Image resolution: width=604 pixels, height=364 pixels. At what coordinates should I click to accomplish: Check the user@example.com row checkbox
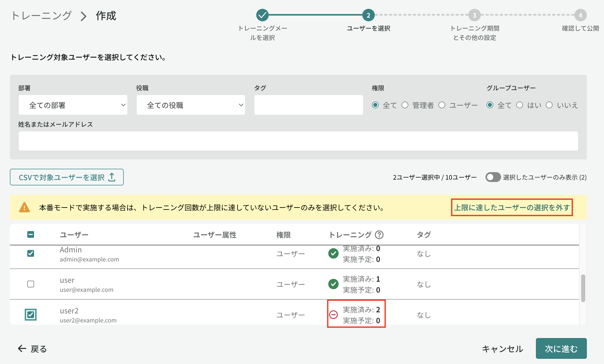[x=31, y=284]
